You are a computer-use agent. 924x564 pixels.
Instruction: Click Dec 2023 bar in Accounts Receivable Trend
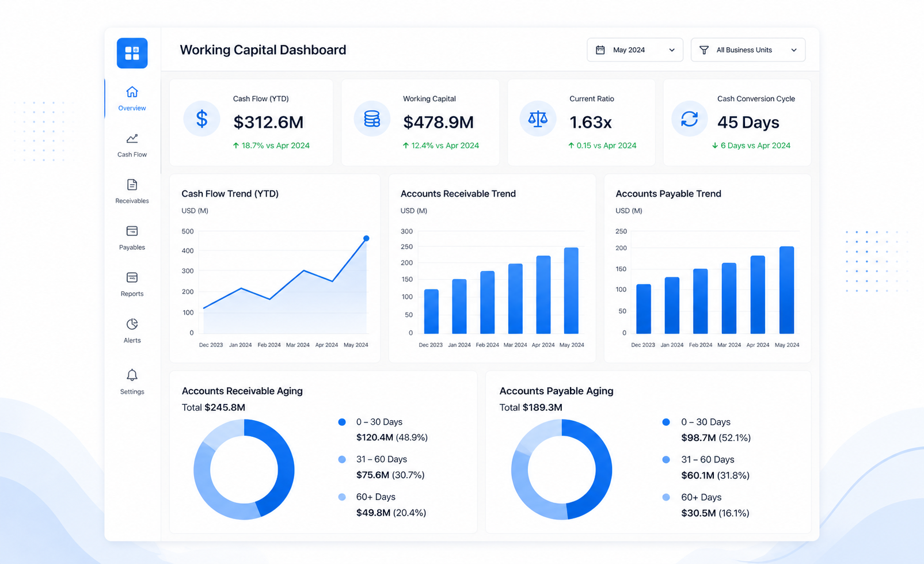(431, 311)
